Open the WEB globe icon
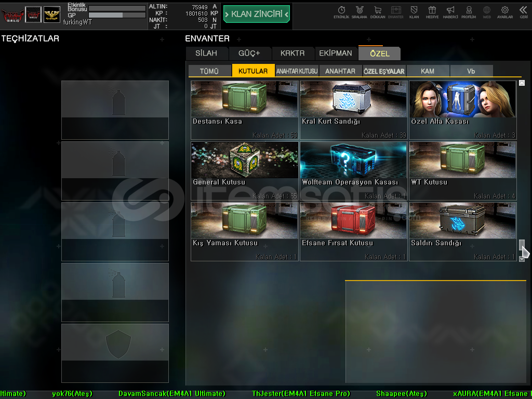 (x=487, y=12)
